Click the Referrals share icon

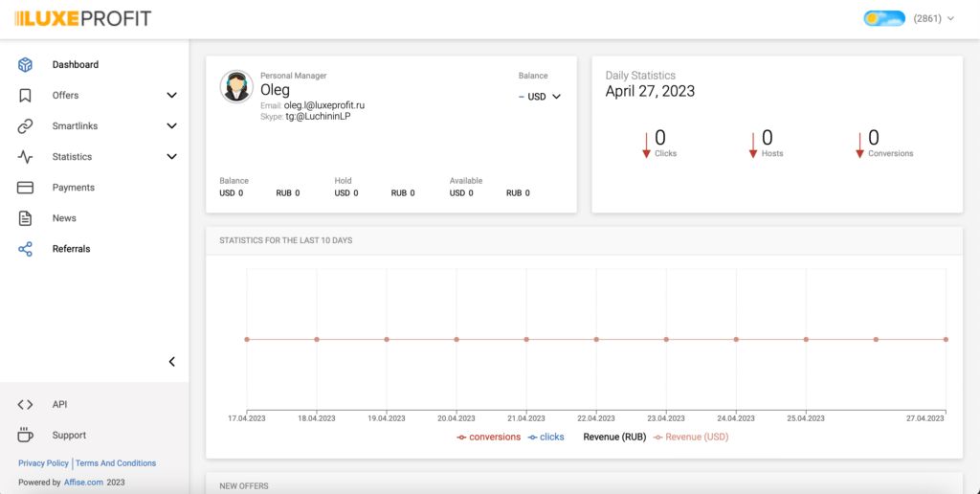[x=26, y=249]
